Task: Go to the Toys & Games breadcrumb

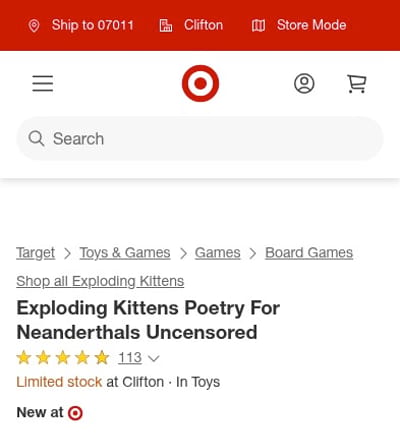Action: click(125, 253)
